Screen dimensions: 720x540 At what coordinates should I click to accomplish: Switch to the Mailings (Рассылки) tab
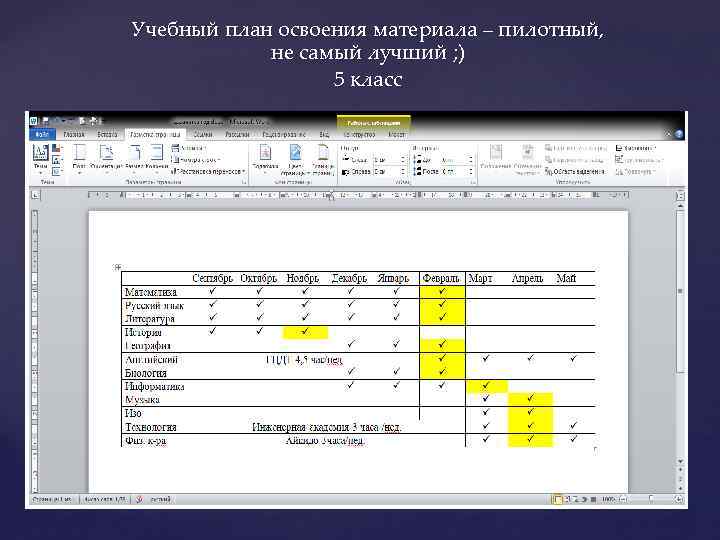(x=237, y=134)
